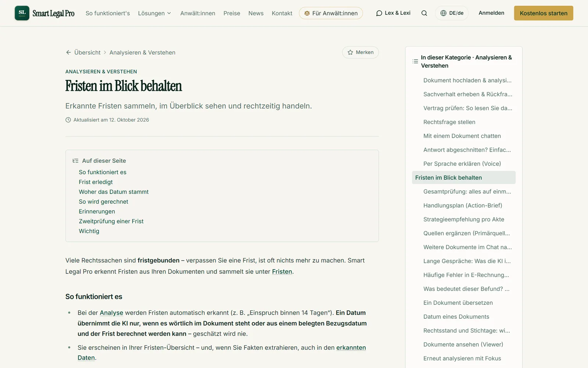
Task: Jump to Frist erledigt section
Action: coord(96,182)
